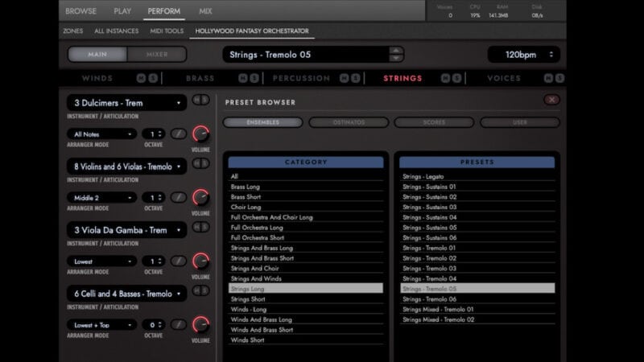Mute the Winds section with M button
The height and width of the screenshot is (362, 644).
[141, 78]
